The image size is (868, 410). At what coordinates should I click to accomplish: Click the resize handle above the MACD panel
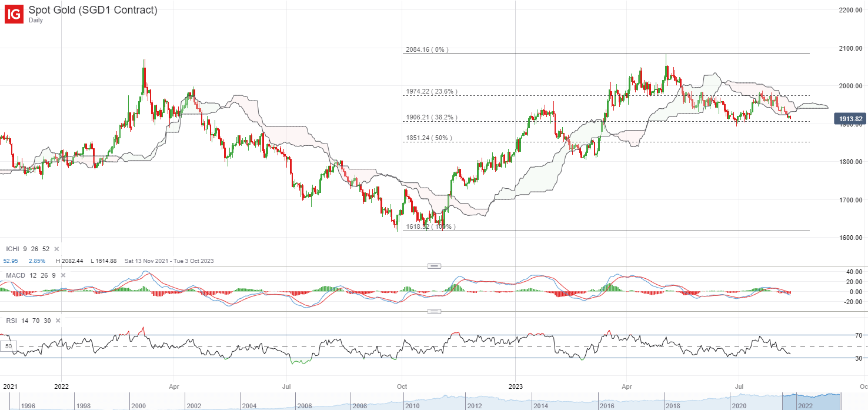click(x=434, y=266)
